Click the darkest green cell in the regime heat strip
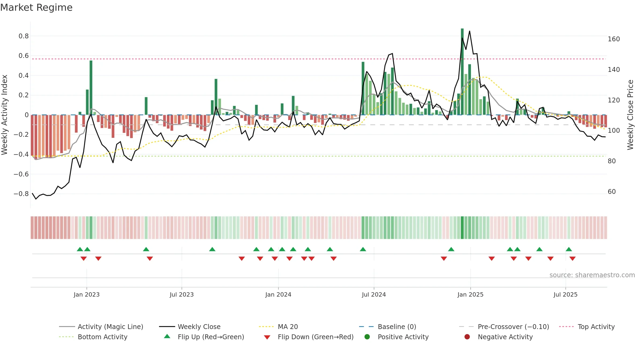Screen dimensions: 644x362 [x=462, y=228]
